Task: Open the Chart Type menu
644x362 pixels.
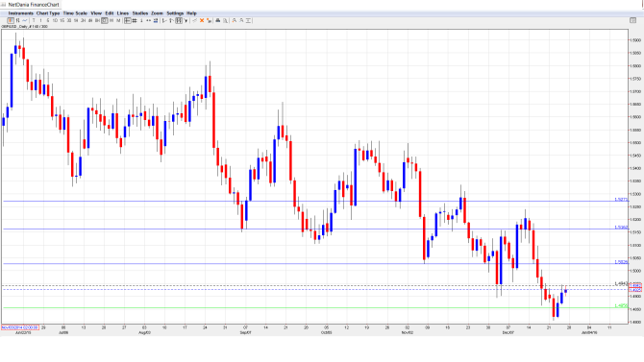Action: (x=48, y=13)
